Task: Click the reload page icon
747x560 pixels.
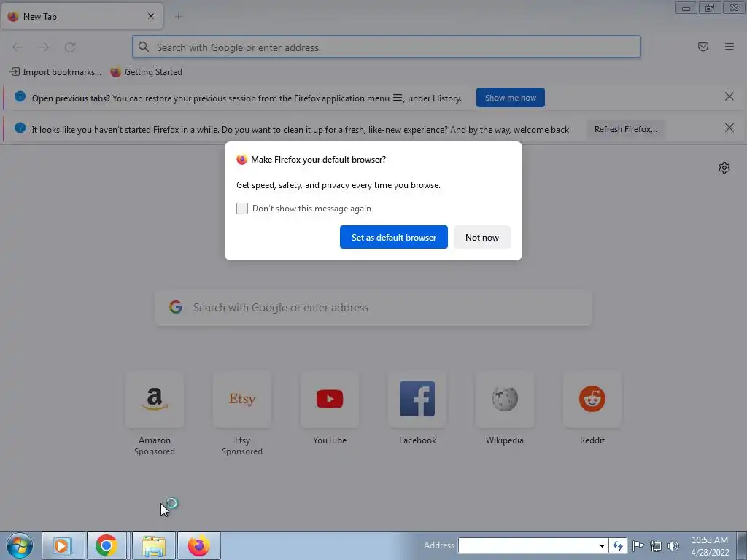Action: point(70,47)
